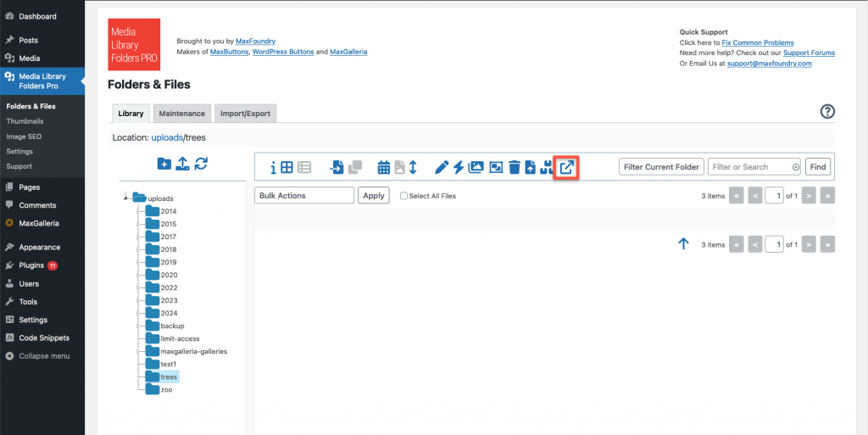
Task: Click into the Filter or Search field
Action: tap(748, 167)
